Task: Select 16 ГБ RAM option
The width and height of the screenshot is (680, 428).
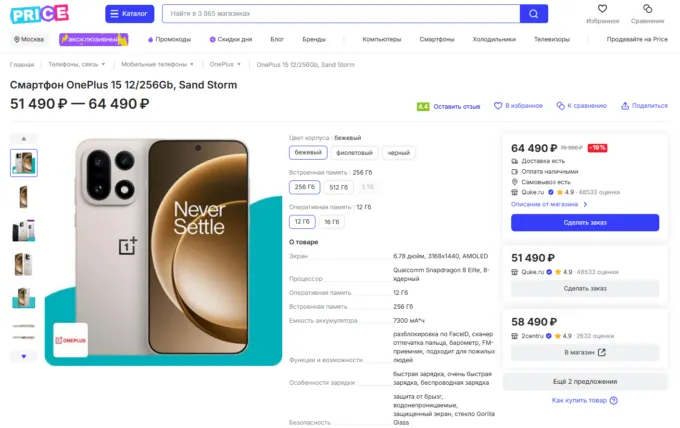Action: 332,222
